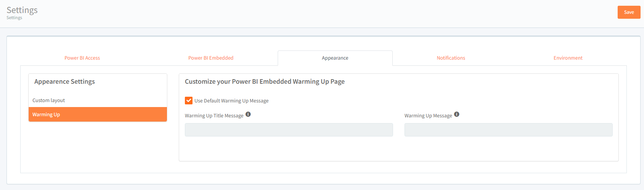Click the large Settings page title

pyautogui.click(x=22, y=10)
